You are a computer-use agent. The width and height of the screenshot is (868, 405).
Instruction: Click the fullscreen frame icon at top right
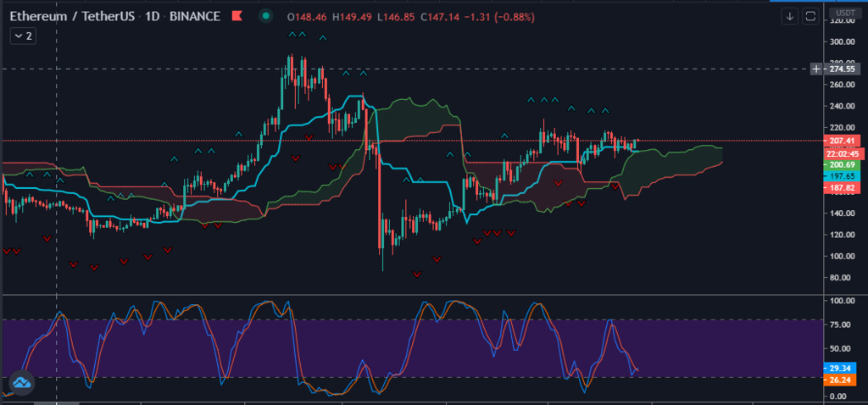pos(811,16)
